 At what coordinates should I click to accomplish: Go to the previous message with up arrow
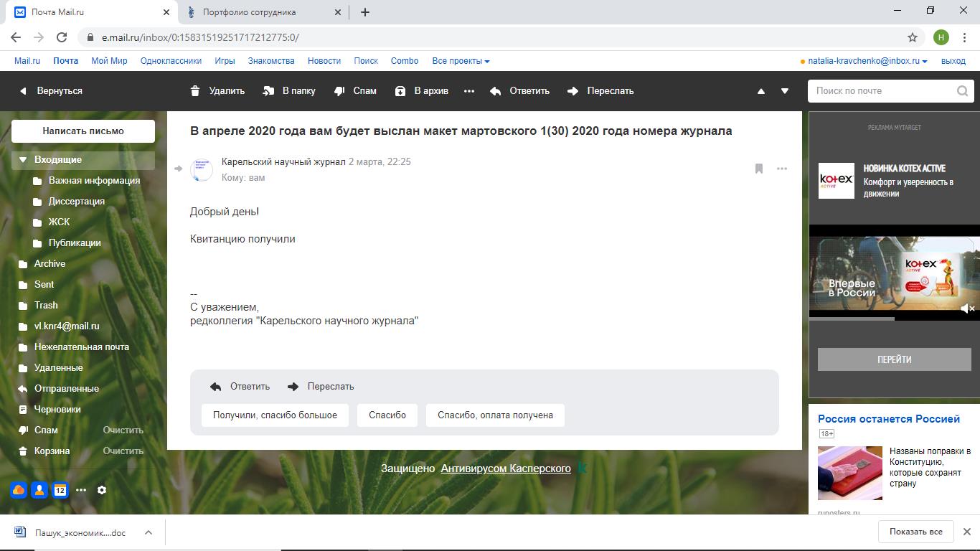[x=761, y=91]
